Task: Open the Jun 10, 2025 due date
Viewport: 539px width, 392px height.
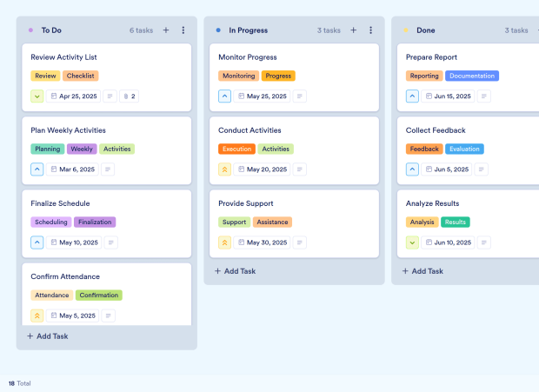Action: [x=448, y=243]
